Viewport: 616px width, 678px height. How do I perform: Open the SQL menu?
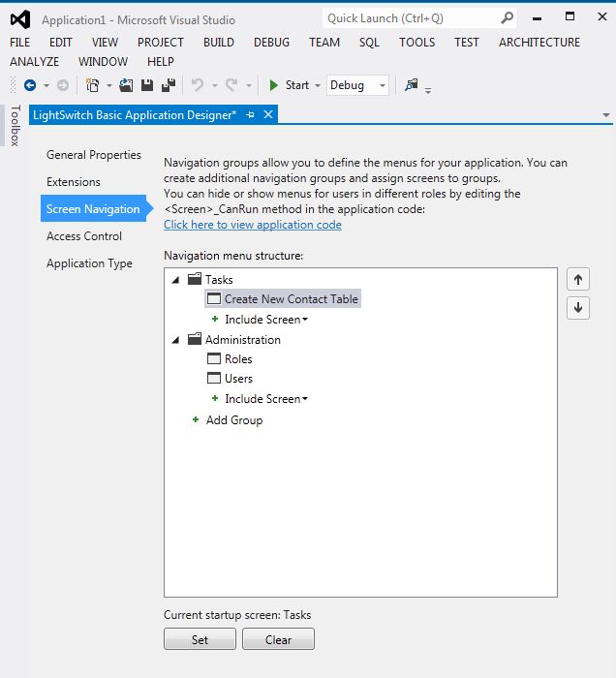[x=369, y=43]
